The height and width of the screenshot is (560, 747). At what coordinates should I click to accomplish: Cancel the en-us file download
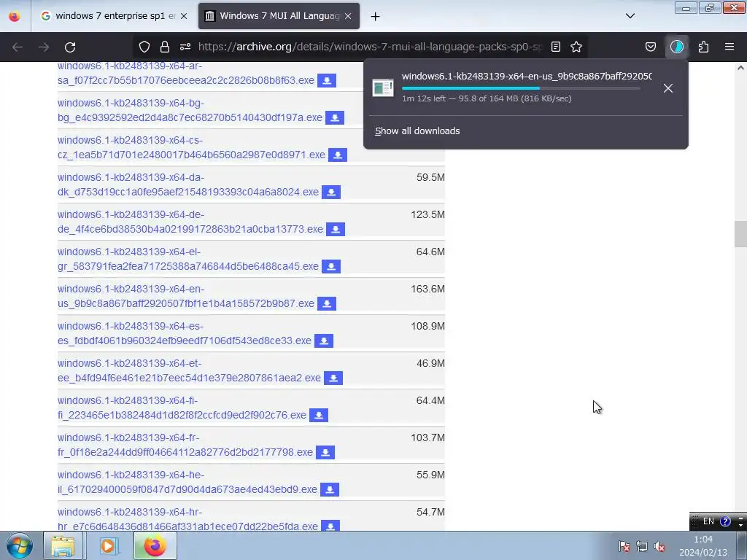pyautogui.click(x=668, y=88)
